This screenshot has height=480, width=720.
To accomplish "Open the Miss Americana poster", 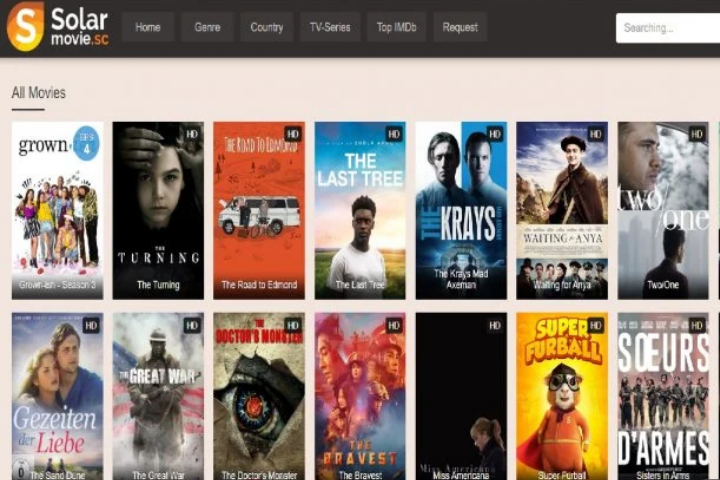I will coord(461,396).
